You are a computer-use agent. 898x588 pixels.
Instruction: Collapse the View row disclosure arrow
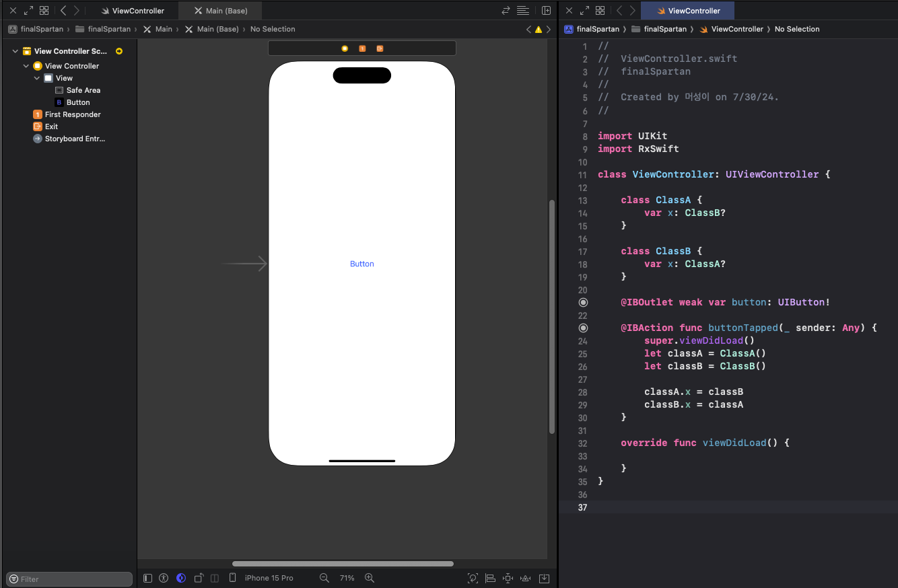click(37, 78)
